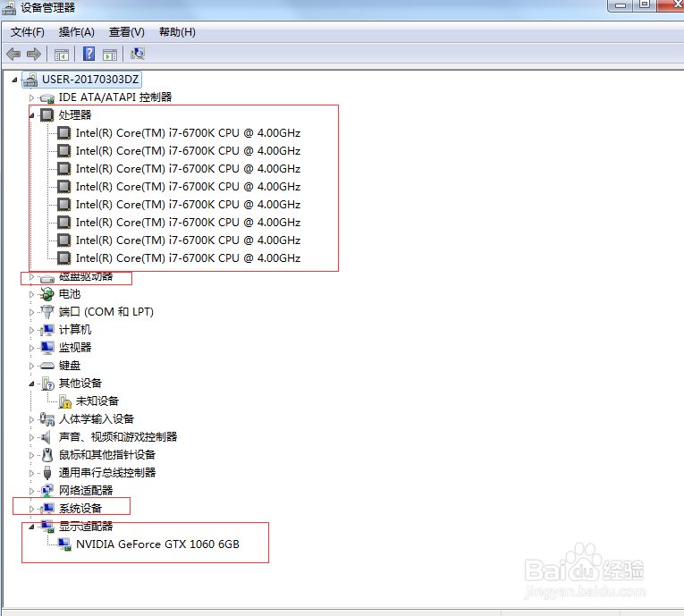Click the 通用串行总线控制器 USB icon
Screen dimensions: 684x616
47,473
